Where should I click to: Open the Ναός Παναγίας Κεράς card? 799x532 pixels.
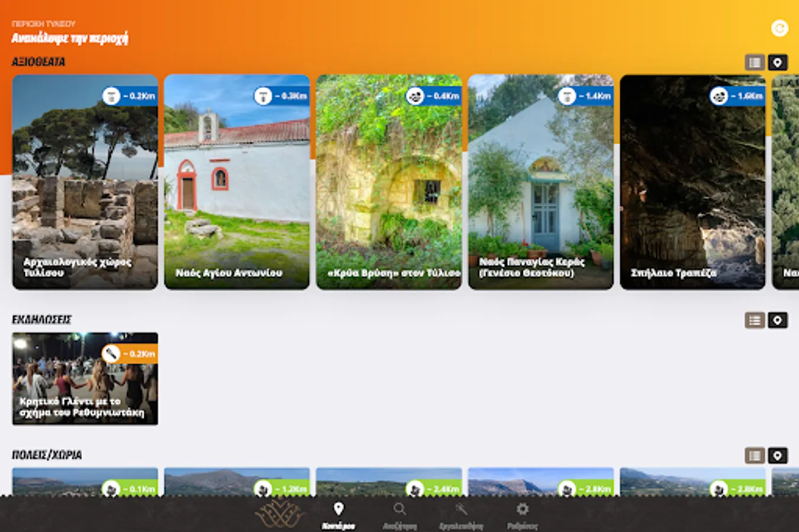(x=541, y=182)
